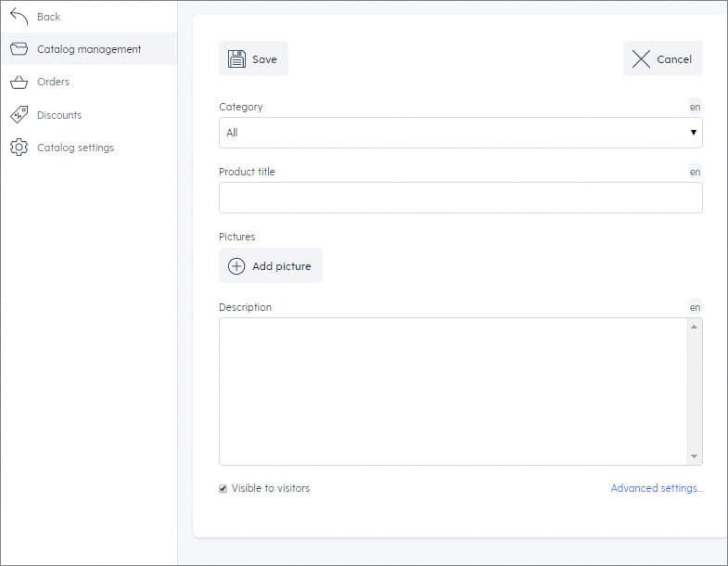Click the Orders basket icon
728x566 pixels.
[19, 82]
